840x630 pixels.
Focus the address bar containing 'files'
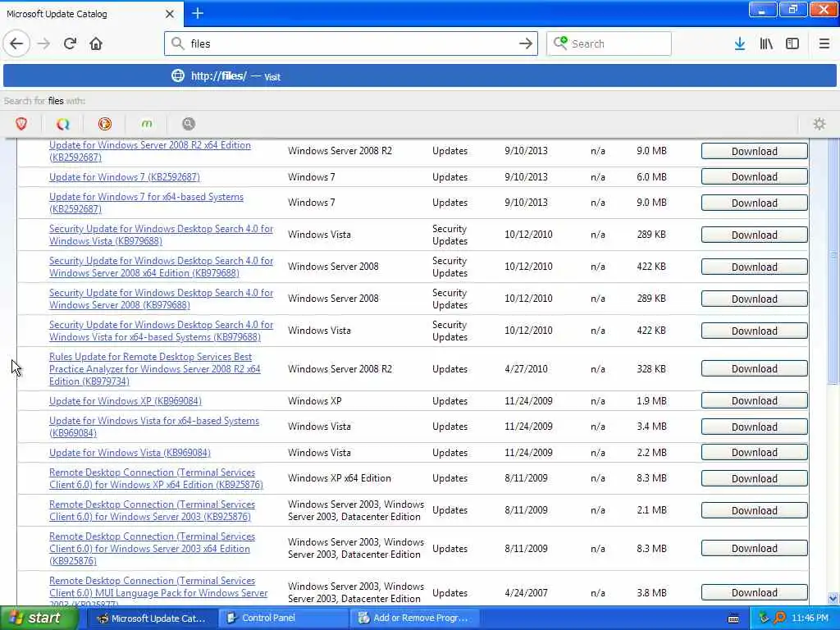pos(351,43)
